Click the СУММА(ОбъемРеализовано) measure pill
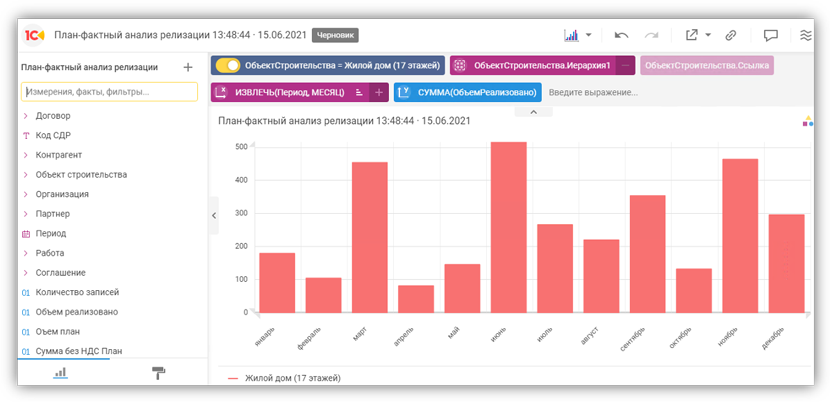The width and height of the screenshot is (830, 402). coord(468,92)
